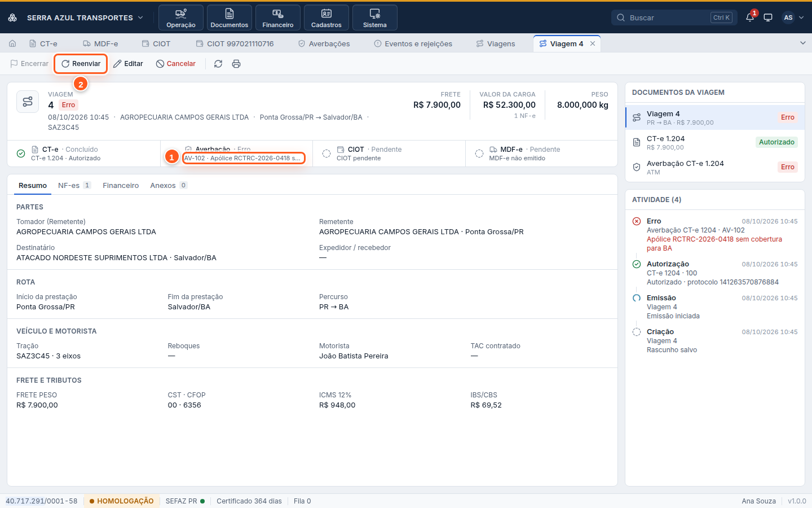Open the CIOT Pendente step
The height and width of the screenshot is (508, 812).
[x=389, y=154]
